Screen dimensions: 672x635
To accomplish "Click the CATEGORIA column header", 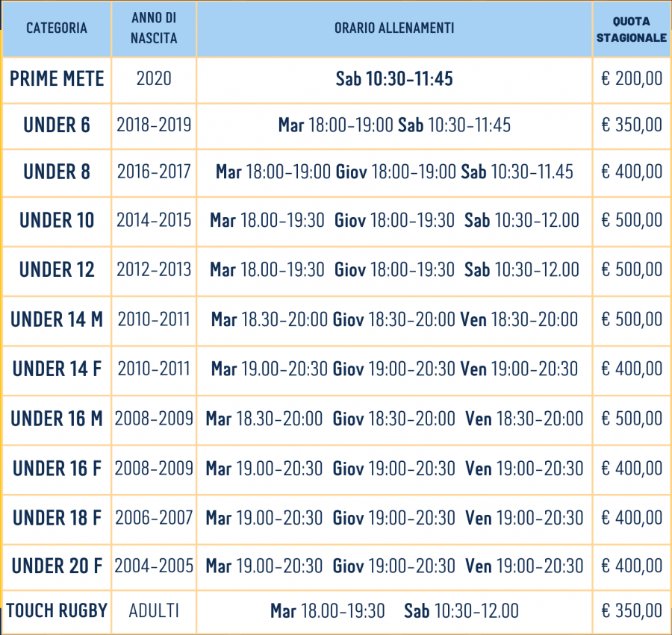I will 57,28.
